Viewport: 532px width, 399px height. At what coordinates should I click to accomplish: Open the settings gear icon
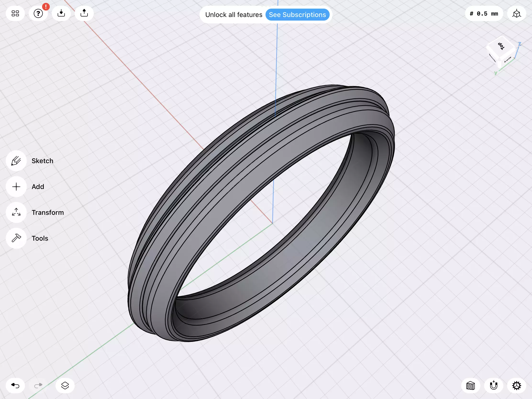pyautogui.click(x=516, y=386)
